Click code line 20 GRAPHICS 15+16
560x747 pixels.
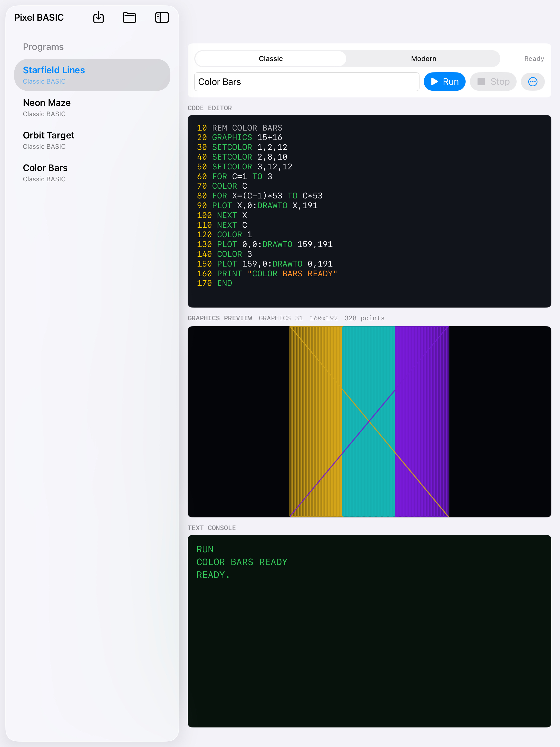click(239, 137)
